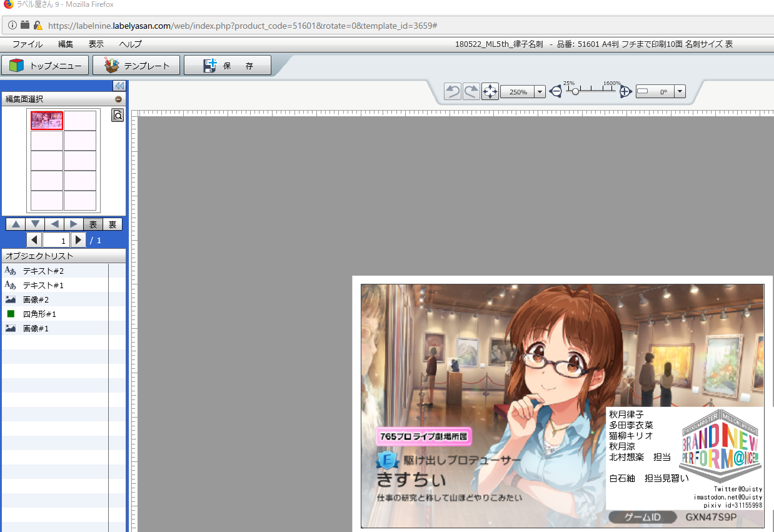Open the 0° rotation angle dropdown
Viewport: 774px width, 532px height.
click(680, 92)
